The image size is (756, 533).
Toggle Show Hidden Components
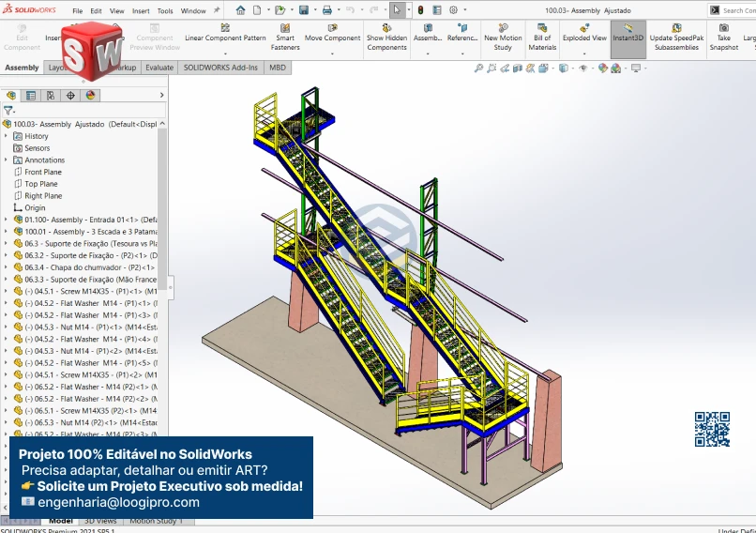pyautogui.click(x=386, y=38)
